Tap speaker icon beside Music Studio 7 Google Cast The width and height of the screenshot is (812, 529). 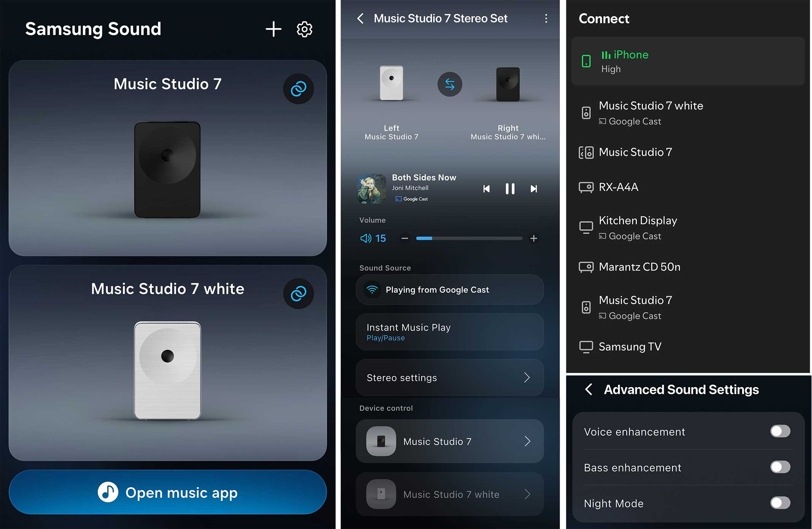click(x=586, y=307)
